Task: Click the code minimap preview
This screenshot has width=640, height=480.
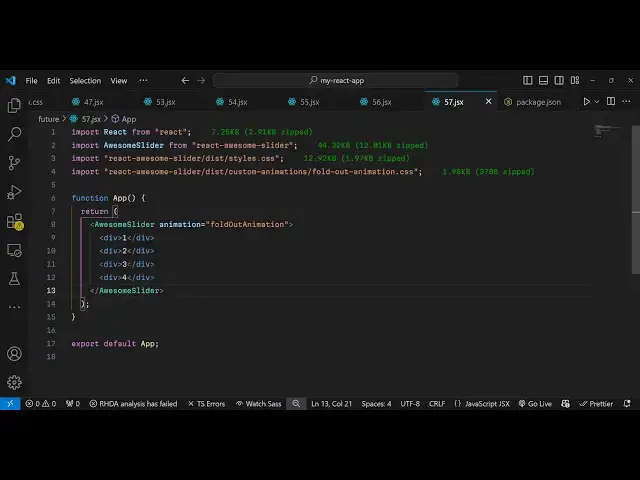Action: pos(607,131)
